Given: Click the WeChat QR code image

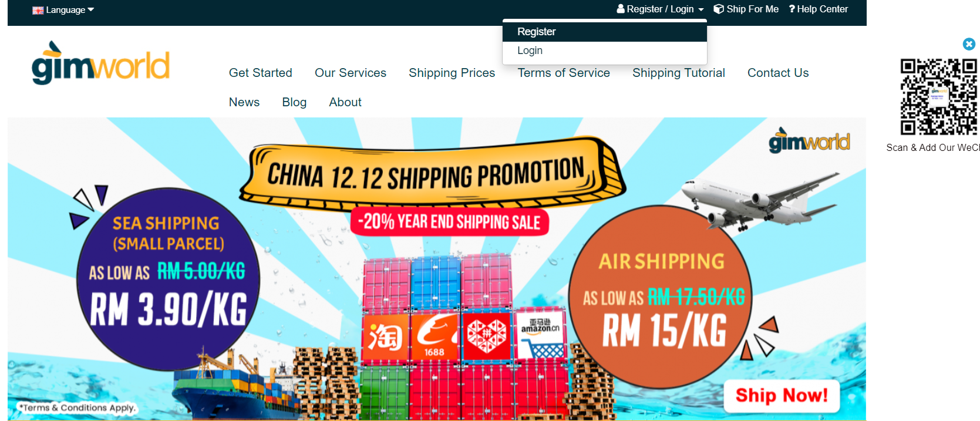Looking at the screenshot, I should click(938, 97).
